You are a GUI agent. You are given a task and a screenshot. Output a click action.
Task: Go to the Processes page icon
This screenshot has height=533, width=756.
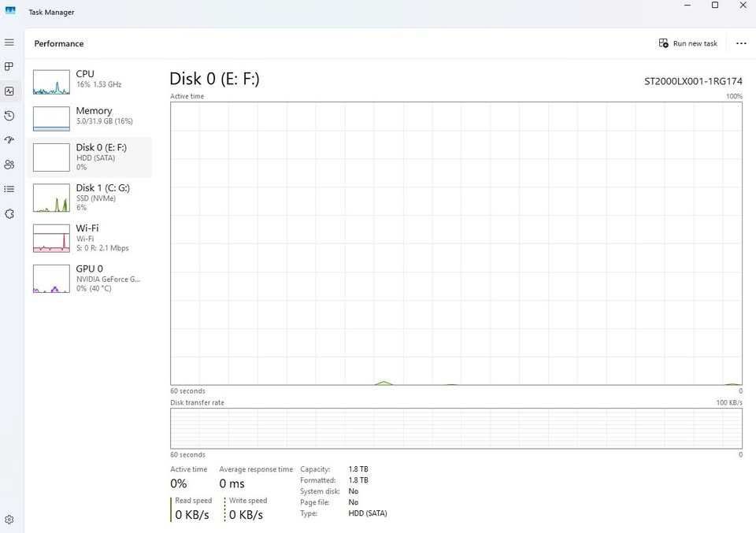[x=9, y=66]
